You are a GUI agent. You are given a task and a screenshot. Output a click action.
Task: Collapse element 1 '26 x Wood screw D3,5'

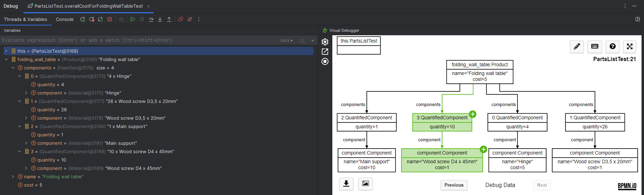click(20, 101)
